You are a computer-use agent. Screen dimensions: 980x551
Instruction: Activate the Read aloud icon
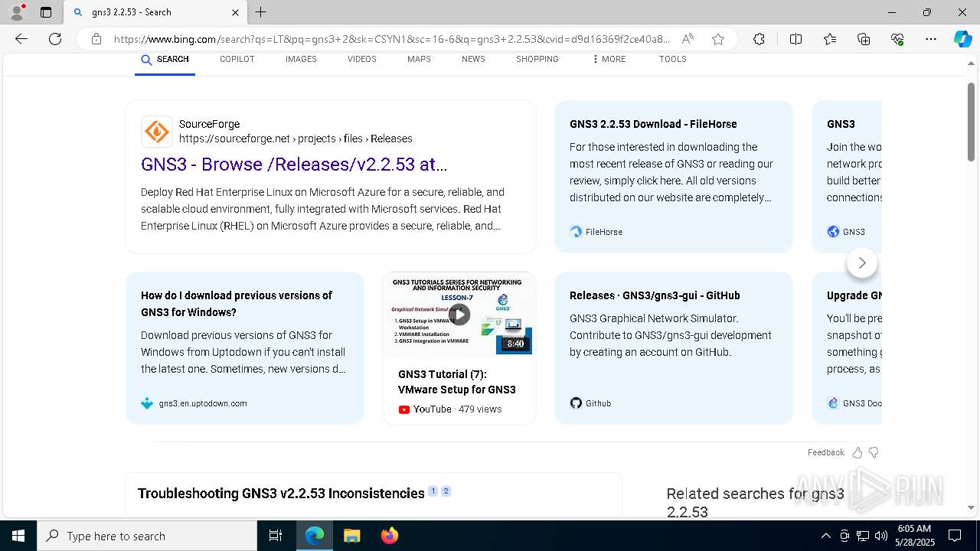coord(688,39)
